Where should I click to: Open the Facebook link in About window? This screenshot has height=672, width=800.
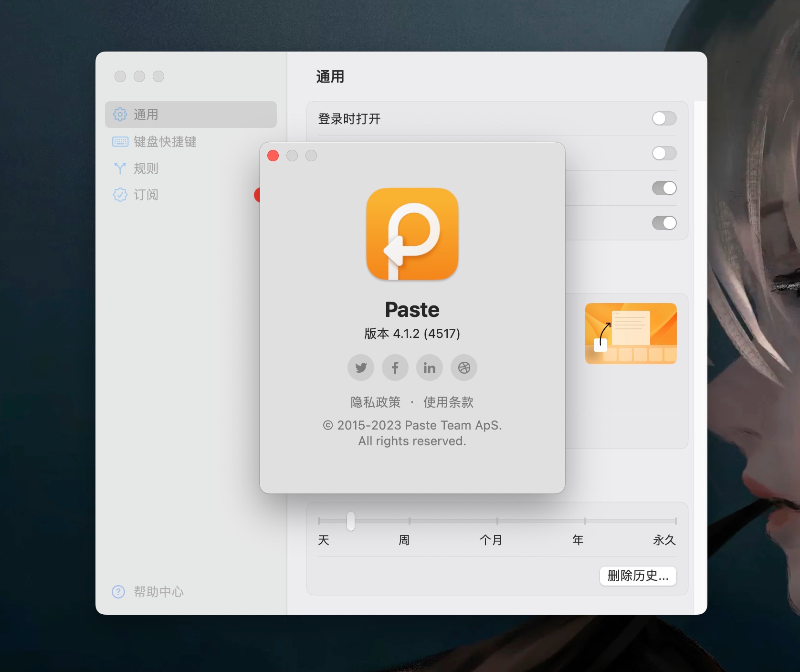395,367
